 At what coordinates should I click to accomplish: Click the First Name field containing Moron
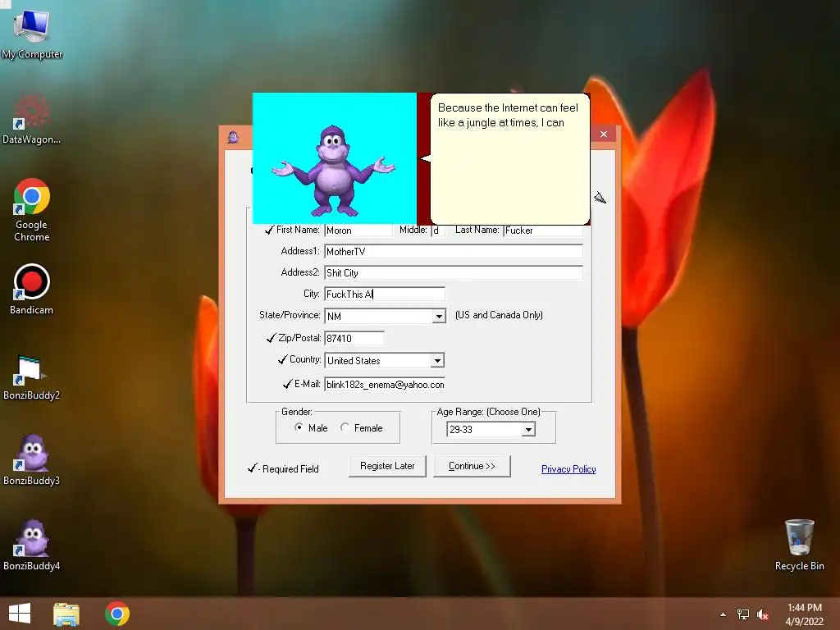coord(358,231)
